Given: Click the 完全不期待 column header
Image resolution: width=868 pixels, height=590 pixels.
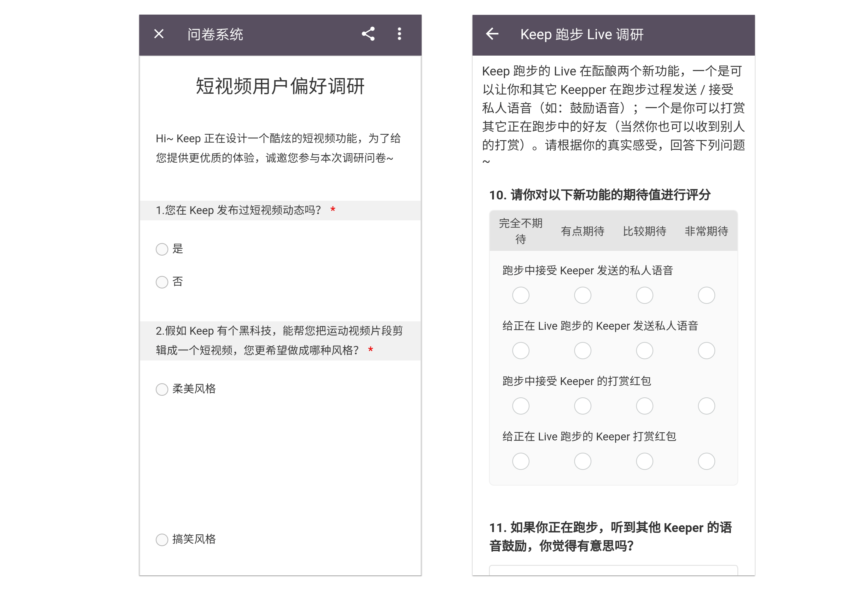Looking at the screenshot, I should pos(521,231).
